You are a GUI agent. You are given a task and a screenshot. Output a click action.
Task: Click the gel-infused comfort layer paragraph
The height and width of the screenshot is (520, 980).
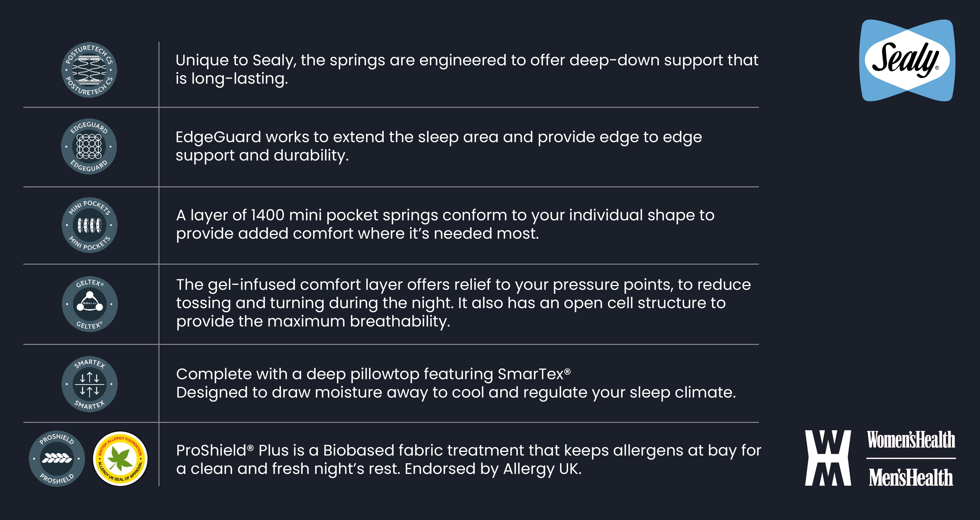tap(463, 303)
